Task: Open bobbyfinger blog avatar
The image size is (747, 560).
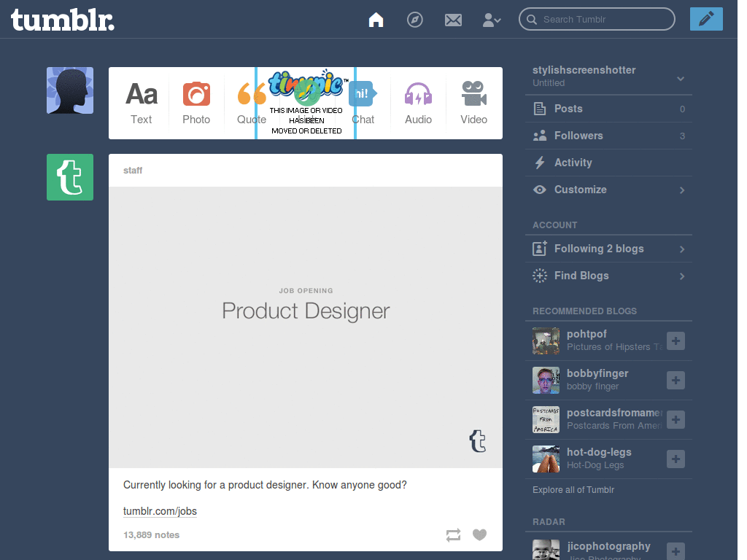Action: point(546,381)
